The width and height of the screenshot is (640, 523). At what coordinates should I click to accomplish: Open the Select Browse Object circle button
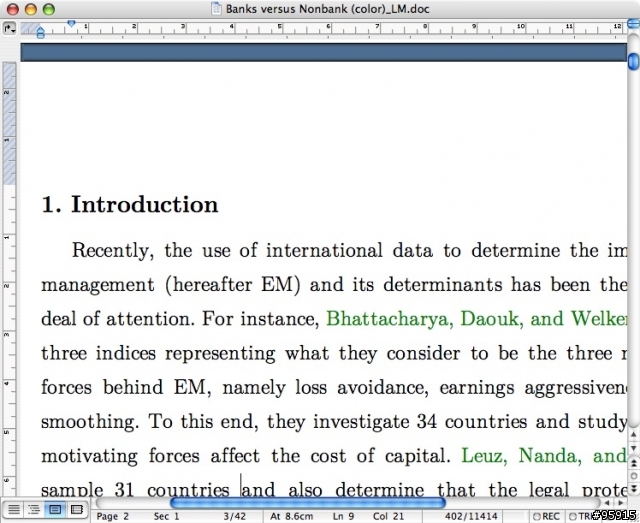pyautogui.click(x=633, y=476)
